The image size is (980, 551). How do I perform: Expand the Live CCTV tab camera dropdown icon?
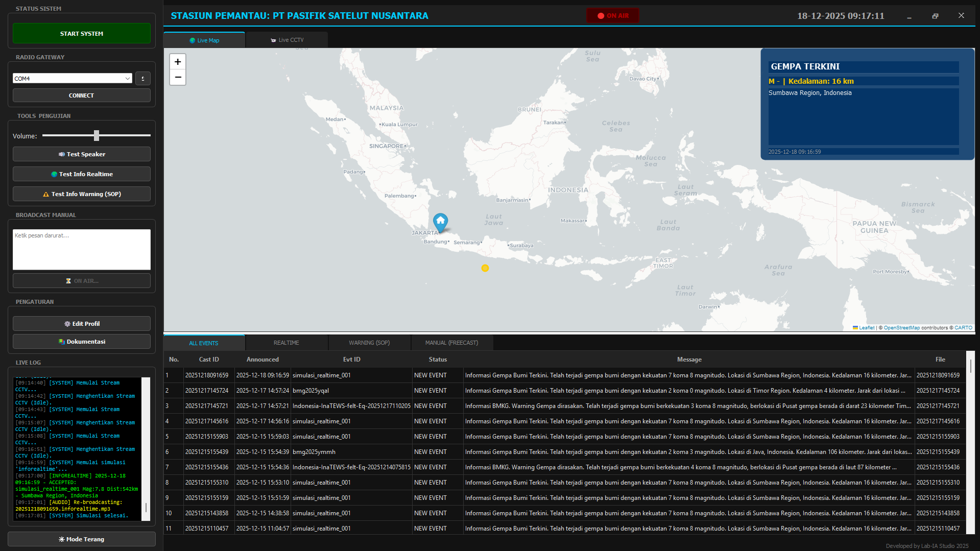click(273, 39)
